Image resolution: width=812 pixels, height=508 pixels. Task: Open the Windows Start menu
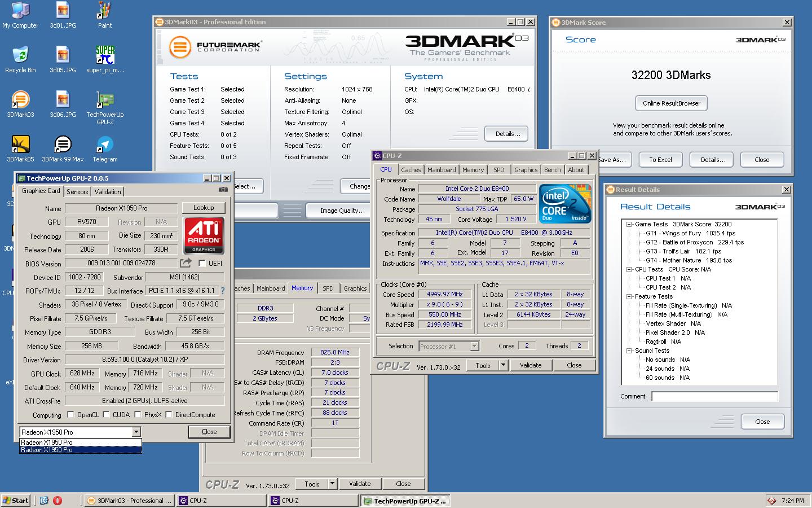[x=16, y=500]
